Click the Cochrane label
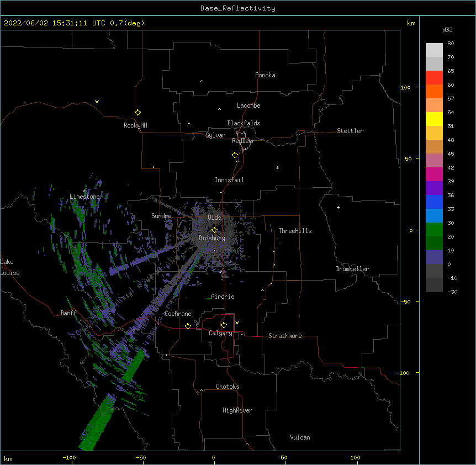Viewport: 476px width, 465px height. pyautogui.click(x=178, y=314)
